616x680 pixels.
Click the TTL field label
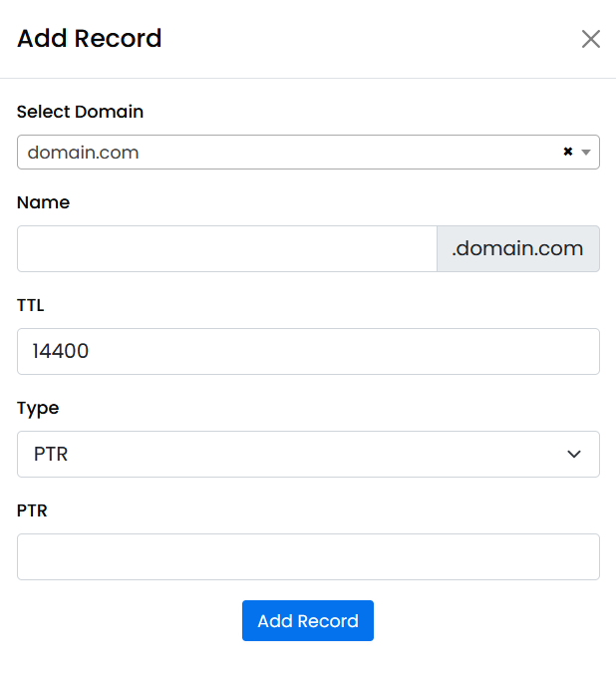[31, 305]
